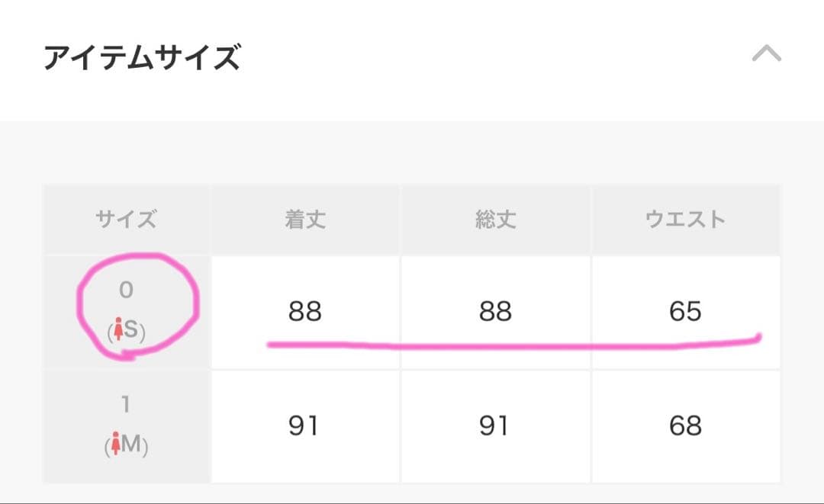The width and height of the screenshot is (824, 504).
Task: Click the red person icon beside S
Action: [118, 332]
